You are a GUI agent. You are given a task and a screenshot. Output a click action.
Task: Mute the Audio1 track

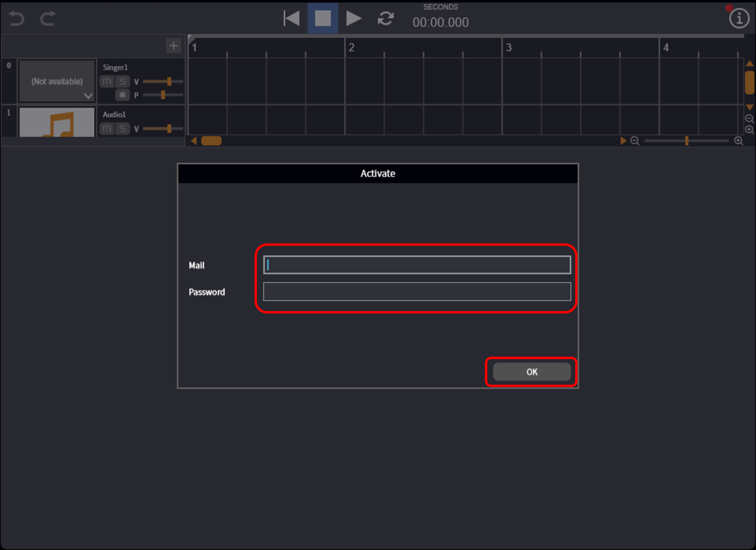[x=107, y=129]
